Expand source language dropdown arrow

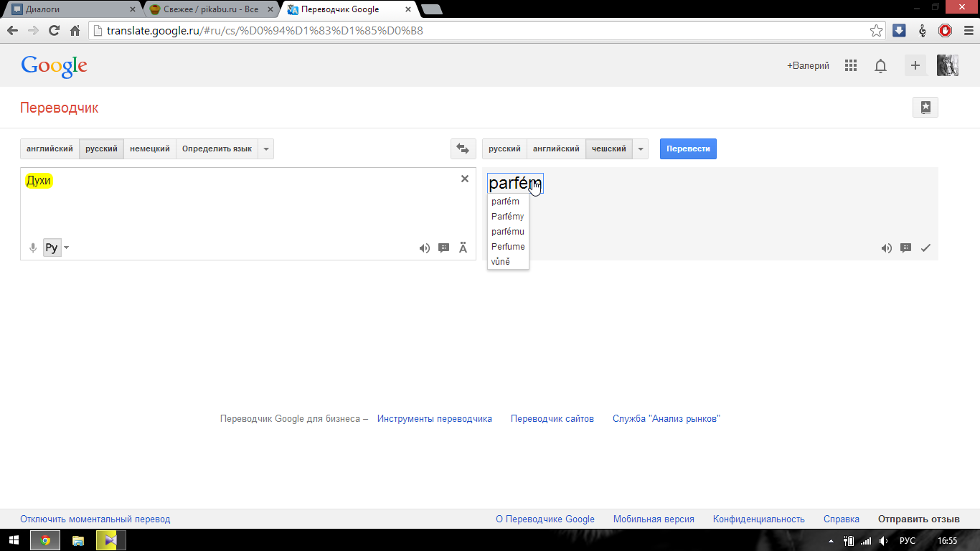pos(266,149)
